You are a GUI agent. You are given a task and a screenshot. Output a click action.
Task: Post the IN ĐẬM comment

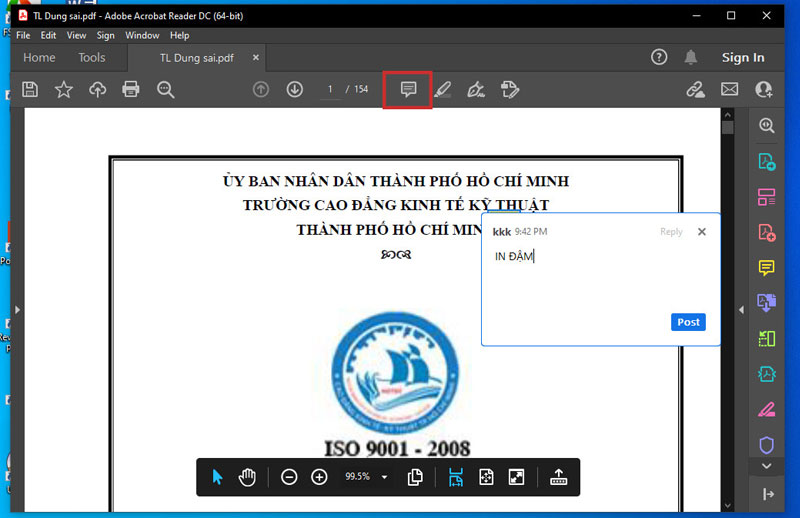tap(688, 322)
